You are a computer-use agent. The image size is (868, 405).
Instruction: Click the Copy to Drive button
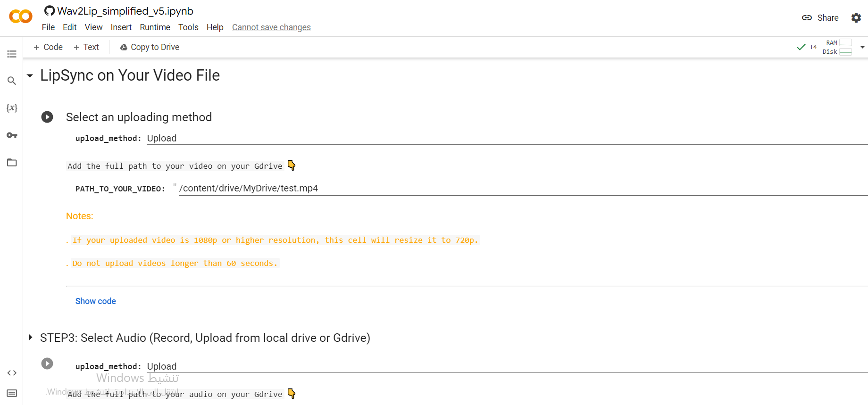150,47
